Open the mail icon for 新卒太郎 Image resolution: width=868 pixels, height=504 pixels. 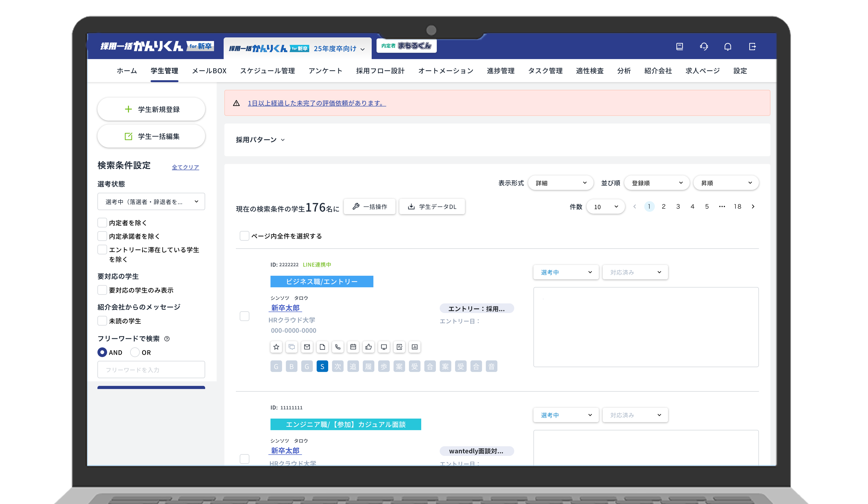tap(307, 347)
